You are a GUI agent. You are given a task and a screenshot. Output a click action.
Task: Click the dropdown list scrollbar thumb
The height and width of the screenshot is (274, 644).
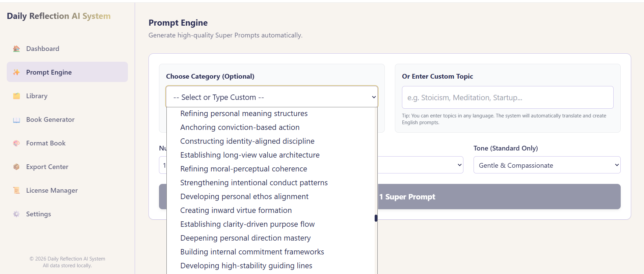[375, 218]
